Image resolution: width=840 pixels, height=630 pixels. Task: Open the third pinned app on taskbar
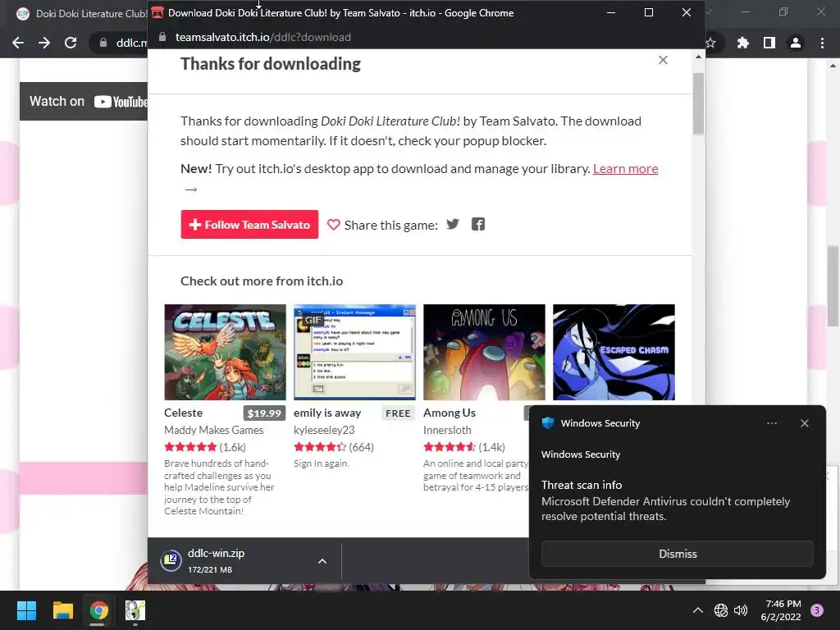coord(135,610)
